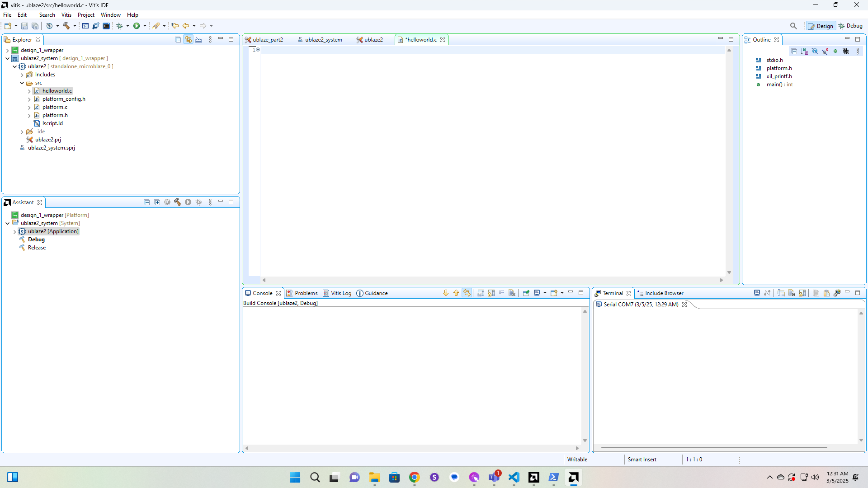Click the Debug bug icon in toolbar
868x488 pixels.
pyautogui.click(x=120, y=26)
